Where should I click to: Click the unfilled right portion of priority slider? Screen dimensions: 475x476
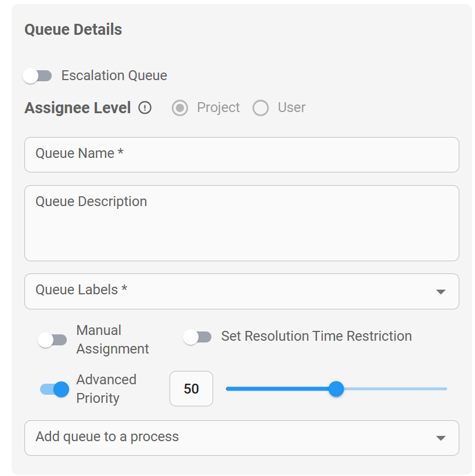pos(395,389)
